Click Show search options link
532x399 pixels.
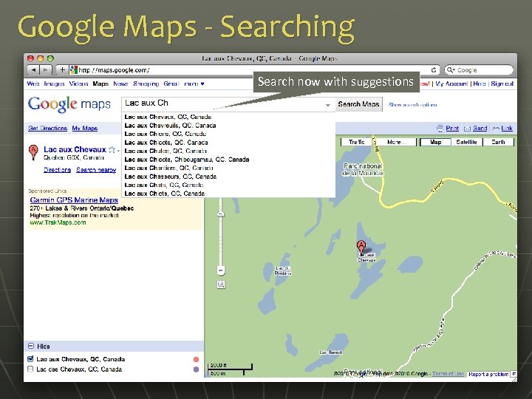[x=412, y=105]
